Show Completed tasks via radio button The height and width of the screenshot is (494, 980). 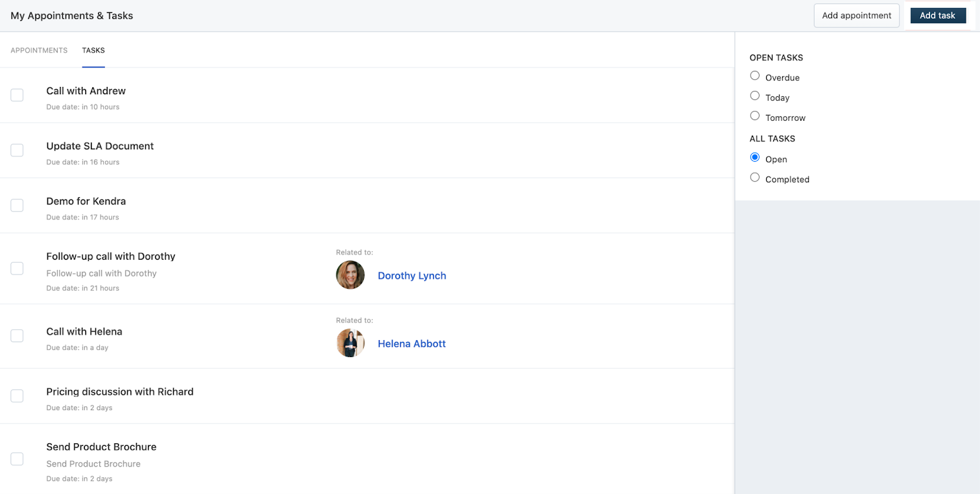755,178
